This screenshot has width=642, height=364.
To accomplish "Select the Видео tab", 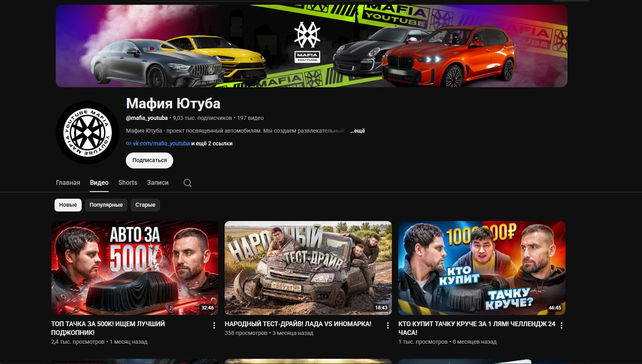I will click(x=99, y=182).
